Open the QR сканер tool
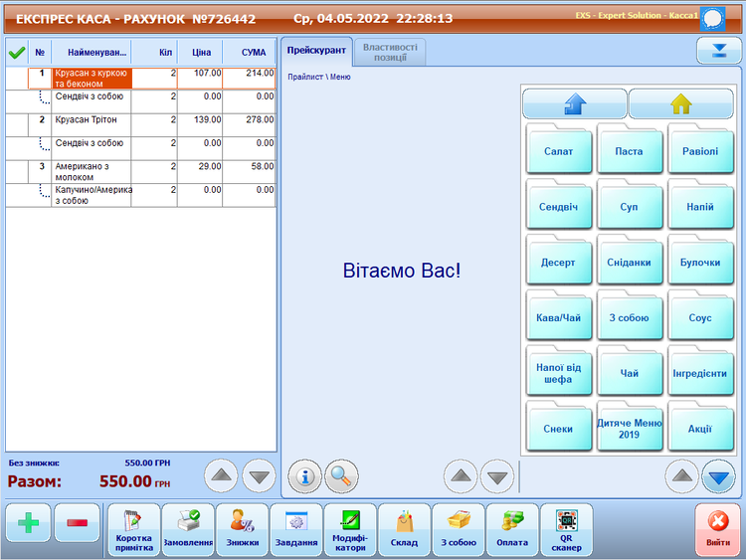The width and height of the screenshot is (746, 560). click(x=566, y=529)
